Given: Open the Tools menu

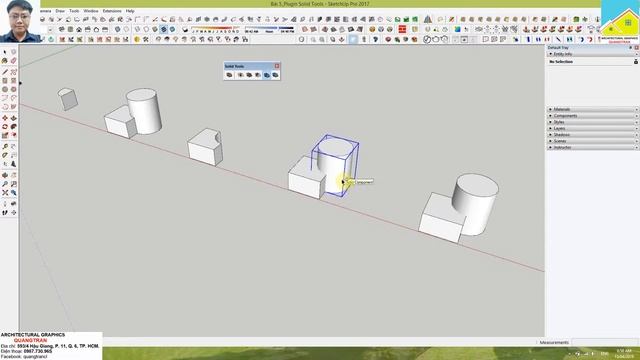Looking at the screenshot, I should pyautogui.click(x=74, y=11).
